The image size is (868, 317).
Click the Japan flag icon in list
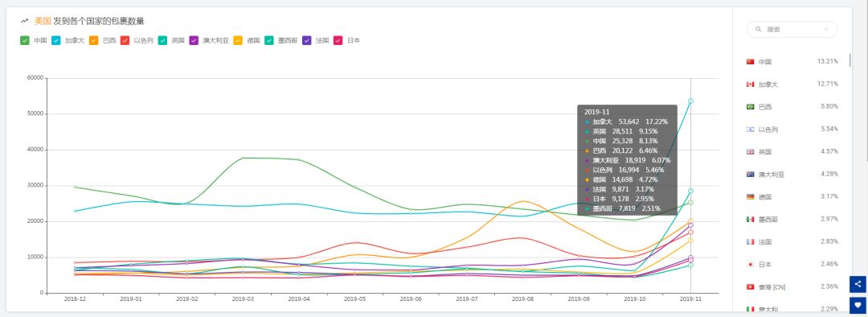point(751,265)
